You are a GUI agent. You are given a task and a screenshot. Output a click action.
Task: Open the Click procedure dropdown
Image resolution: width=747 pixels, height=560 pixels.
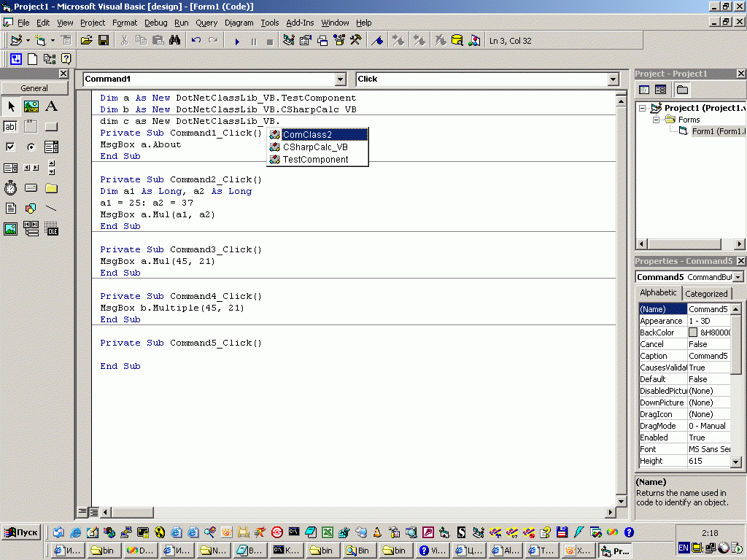[613, 79]
